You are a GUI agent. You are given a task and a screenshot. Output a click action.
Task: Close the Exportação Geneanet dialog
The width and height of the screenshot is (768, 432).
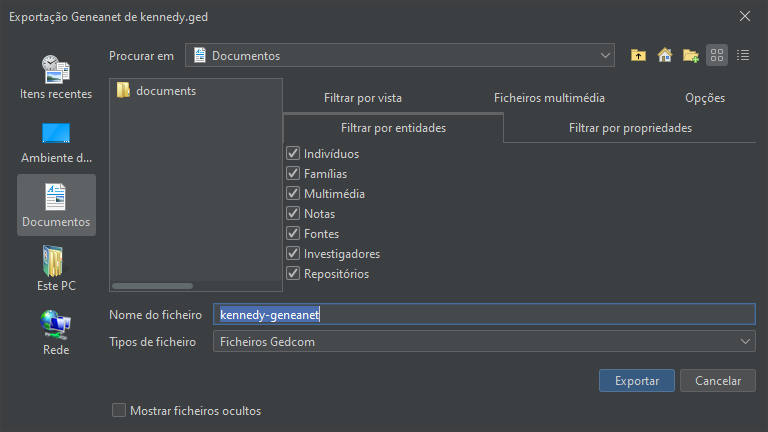(x=745, y=16)
